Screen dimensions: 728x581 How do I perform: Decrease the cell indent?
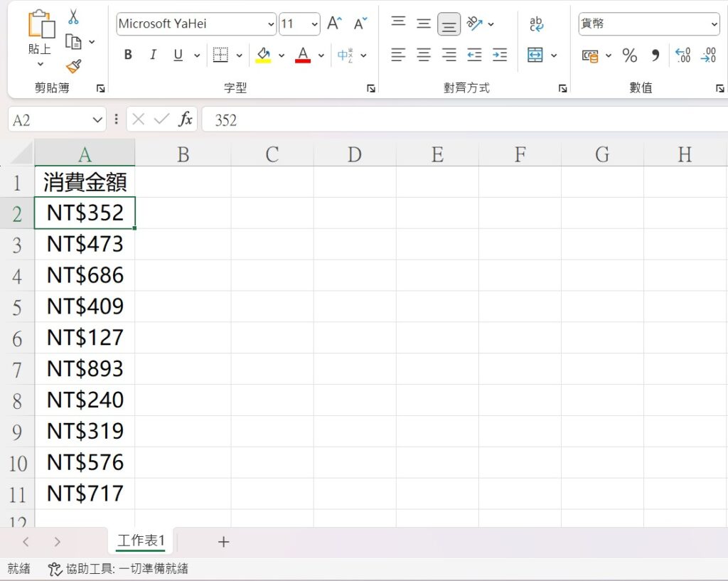click(x=474, y=55)
